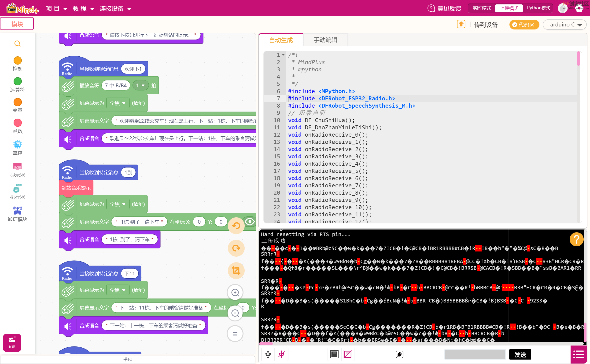Open beat count dropdown in 播放音符 block
This screenshot has height=364, width=590.
click(140, 85)
